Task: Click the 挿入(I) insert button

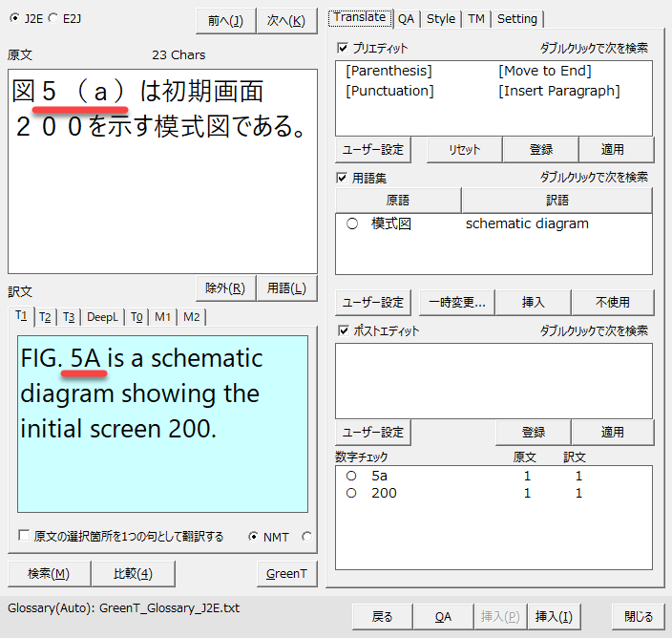Action: 554,617
